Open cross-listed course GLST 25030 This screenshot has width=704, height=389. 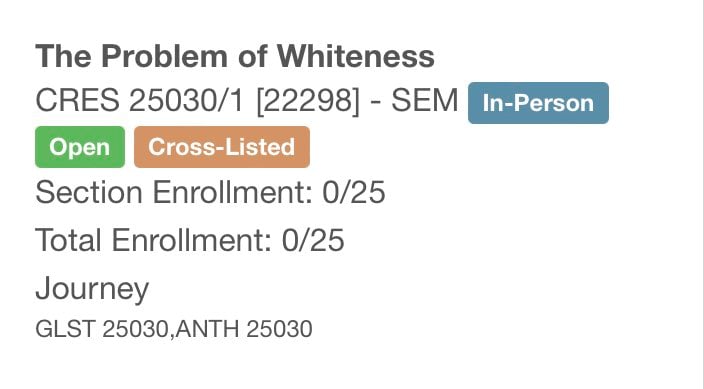click(x=101, y=329)
